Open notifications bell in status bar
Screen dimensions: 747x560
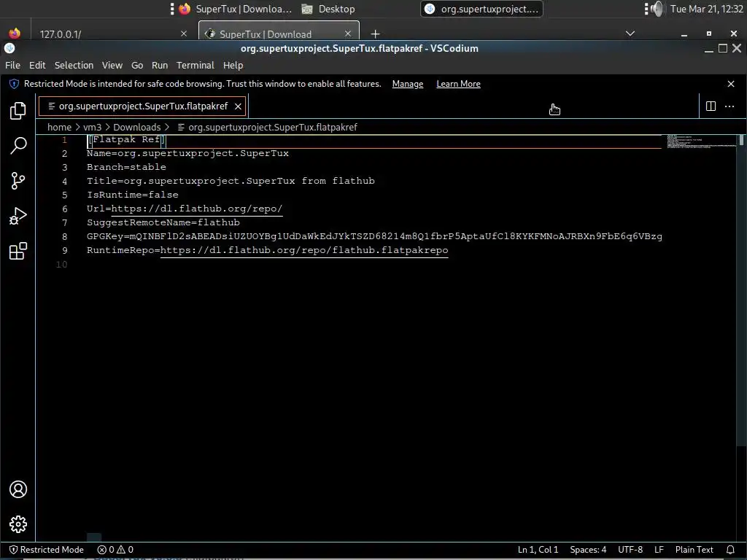point(730,550)
